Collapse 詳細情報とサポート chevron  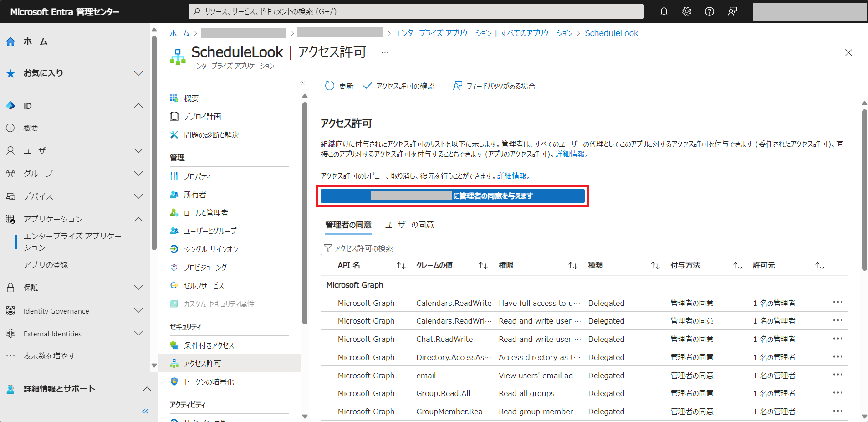[x=147, y=389]
